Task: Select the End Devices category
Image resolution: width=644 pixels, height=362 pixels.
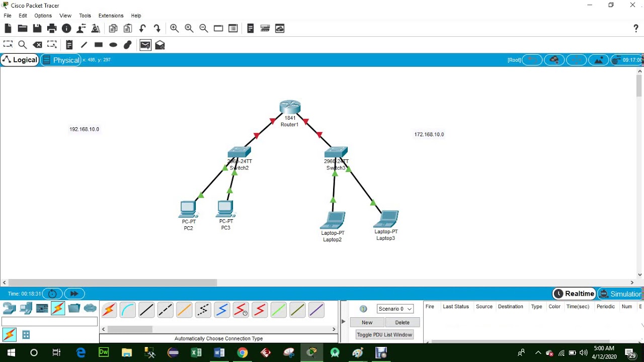Action: point(26,308)
